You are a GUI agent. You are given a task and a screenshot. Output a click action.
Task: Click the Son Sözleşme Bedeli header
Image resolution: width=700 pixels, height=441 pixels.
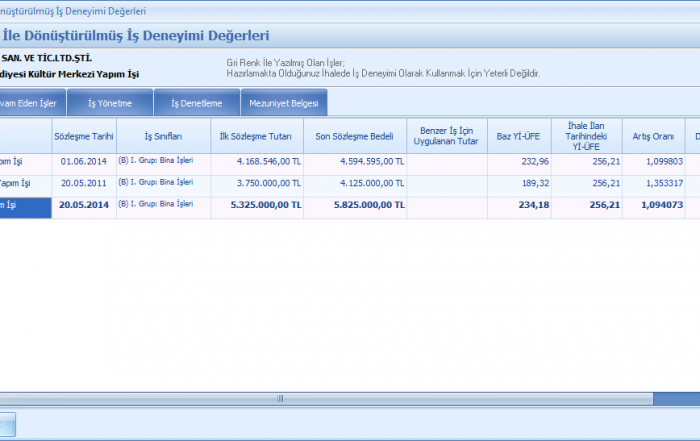355,135
